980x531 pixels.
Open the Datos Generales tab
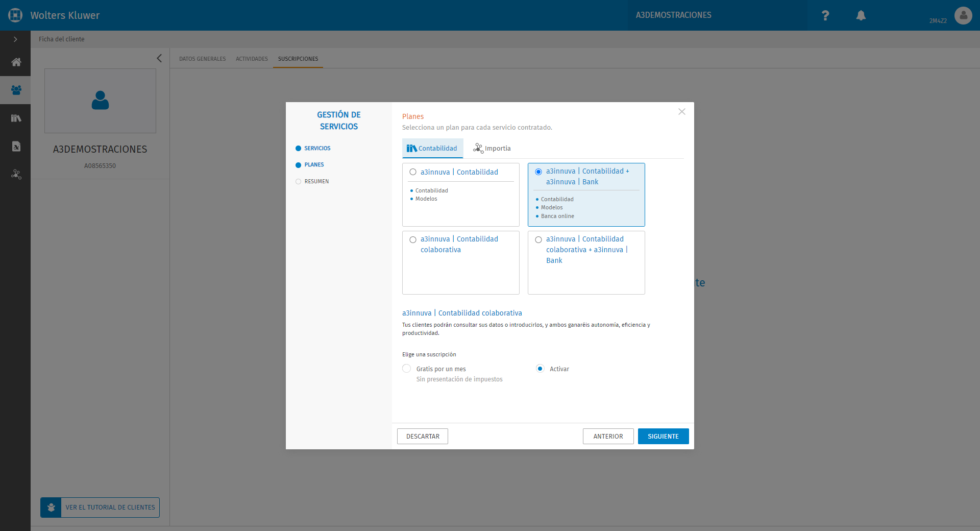202,59
